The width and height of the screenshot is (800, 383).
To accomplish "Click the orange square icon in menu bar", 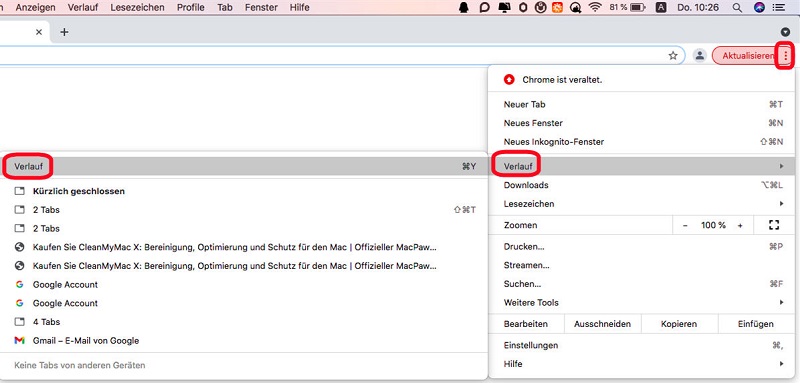I will [558, 8].
